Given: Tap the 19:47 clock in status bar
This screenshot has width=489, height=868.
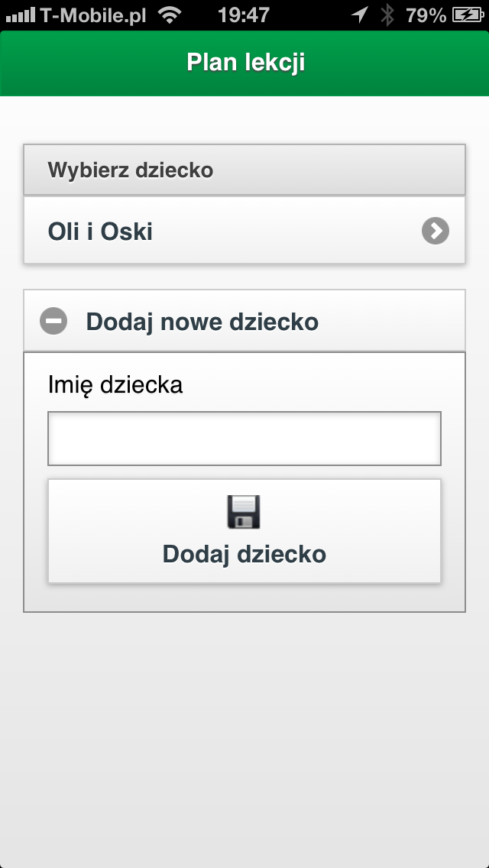Looking at the screenshot, I should [x=244, y=15].
